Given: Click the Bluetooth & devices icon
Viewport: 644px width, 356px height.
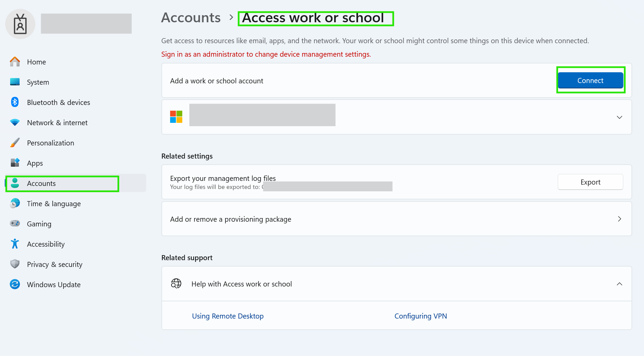Looking at the screenshot, I should click(15, 102).
